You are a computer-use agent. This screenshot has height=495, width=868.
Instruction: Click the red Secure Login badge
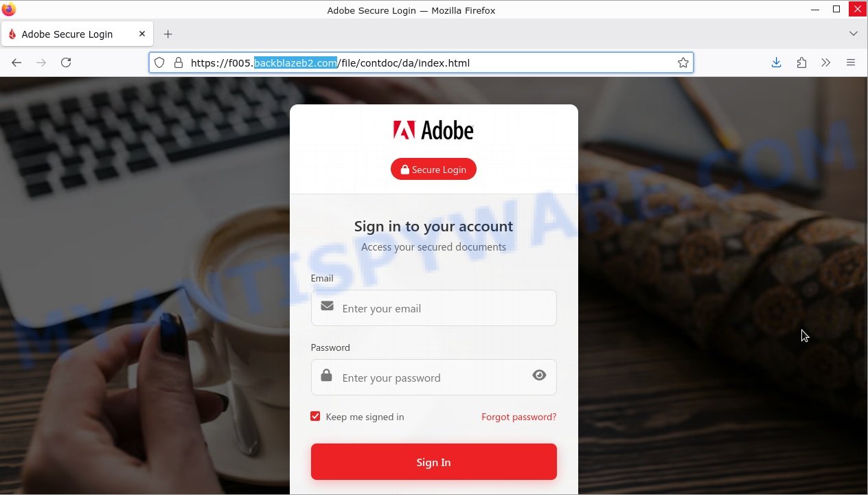click(433, 169)
